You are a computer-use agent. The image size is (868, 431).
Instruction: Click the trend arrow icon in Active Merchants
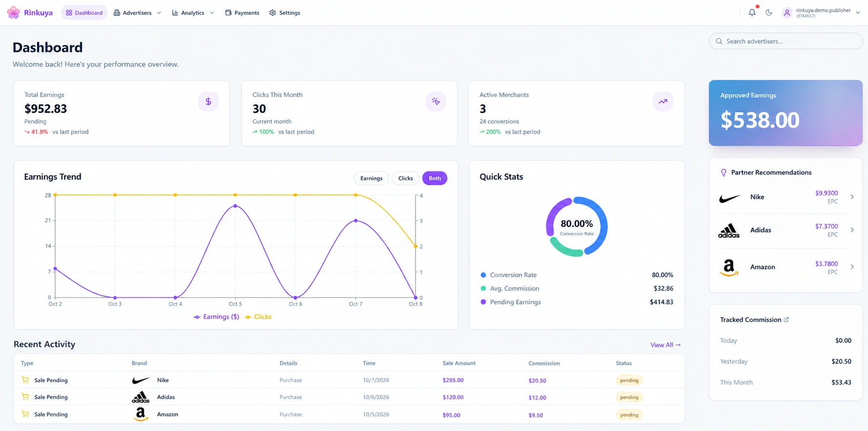(x=663, y=101)
